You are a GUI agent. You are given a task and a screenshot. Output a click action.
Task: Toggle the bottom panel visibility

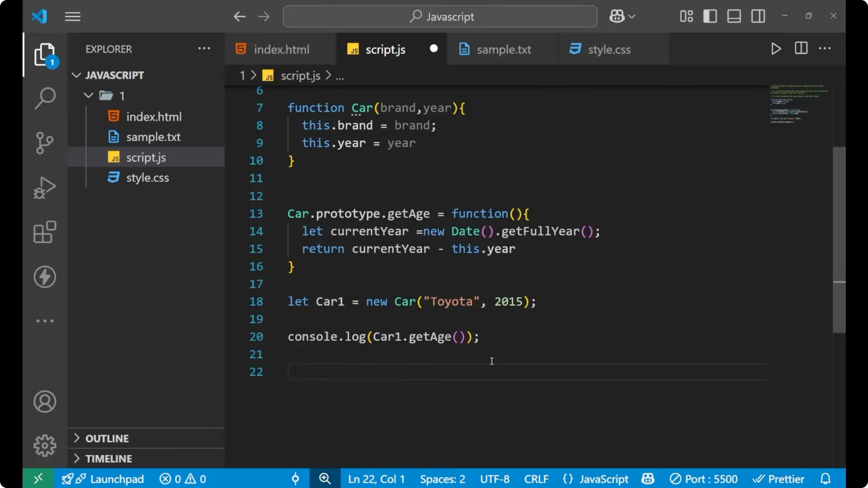pyautogui.click(x=733, y=16)
